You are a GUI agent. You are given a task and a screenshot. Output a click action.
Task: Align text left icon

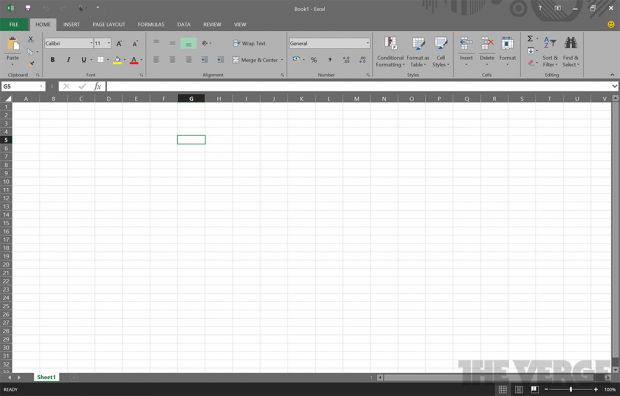tap(157, 60)
